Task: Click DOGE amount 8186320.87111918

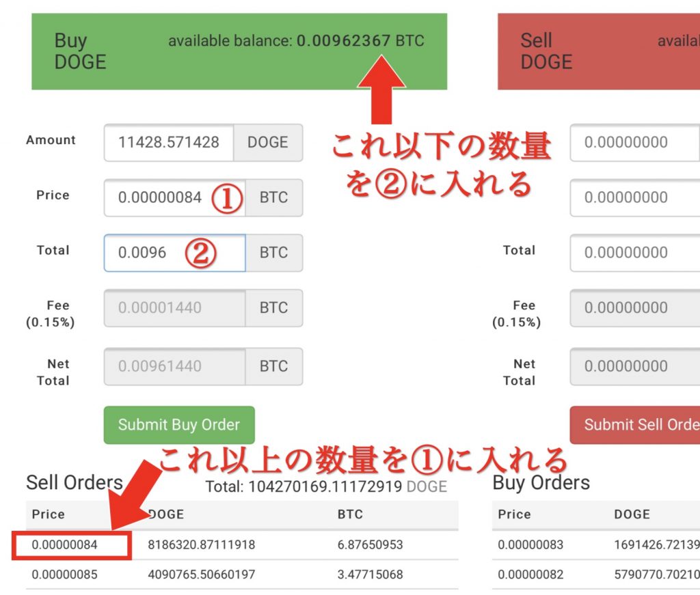Action: coord(202,544)
